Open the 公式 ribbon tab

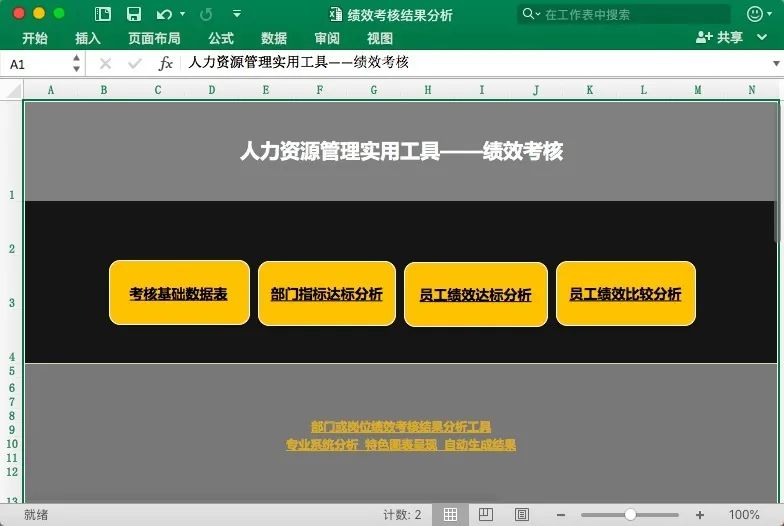point(221,38)
